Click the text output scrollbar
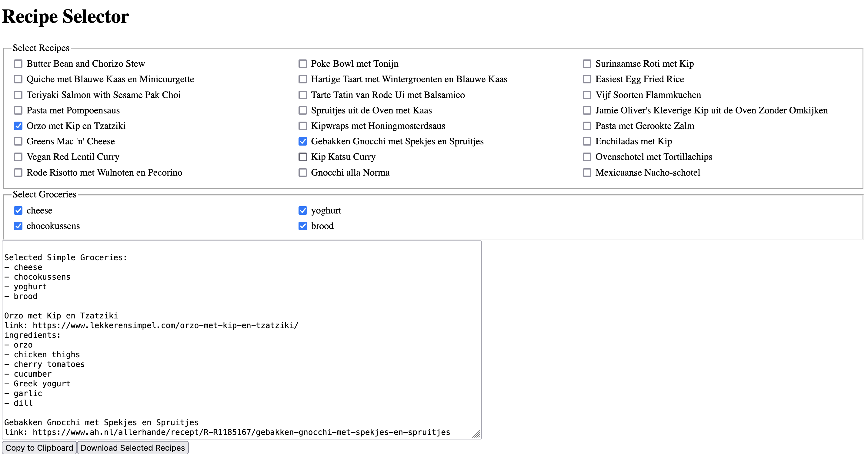868x464 pixels. coord(476,339)
